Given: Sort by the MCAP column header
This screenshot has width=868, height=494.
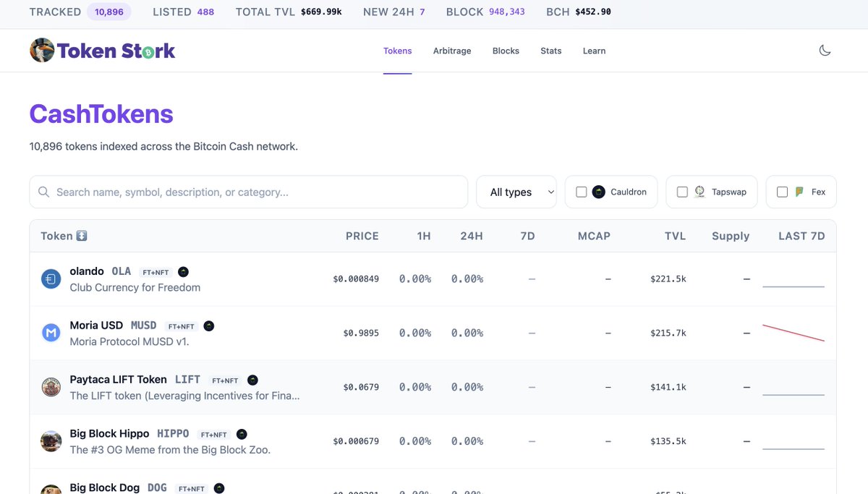Looking at the screenshot, I should (x=594, y=236).
